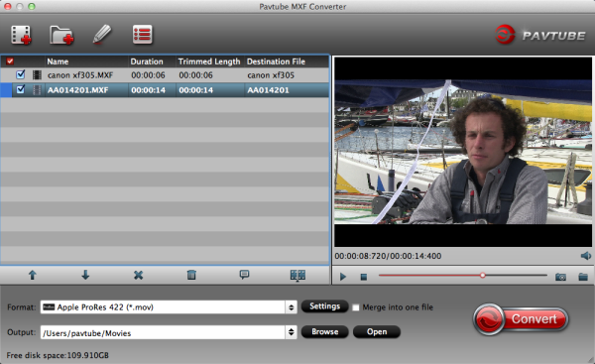Open snapshot folder icon beside camera
The height and width of the screenshot is (364, 595).
click(x=583, y=277)
